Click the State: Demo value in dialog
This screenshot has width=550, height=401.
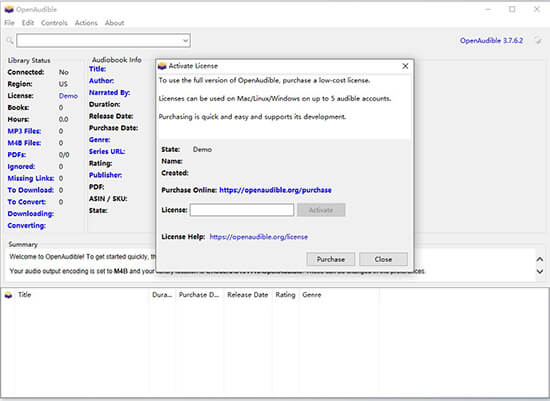tap(202, 149)
